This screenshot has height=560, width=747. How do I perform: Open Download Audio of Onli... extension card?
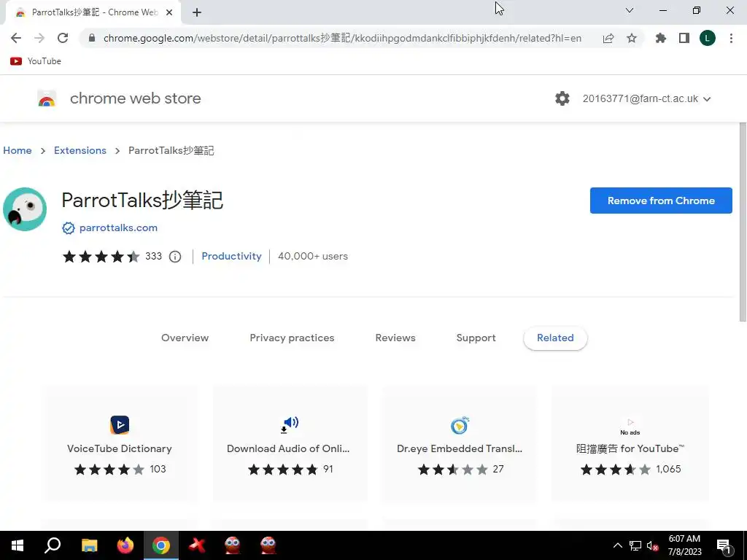click(x=290, y=443)
